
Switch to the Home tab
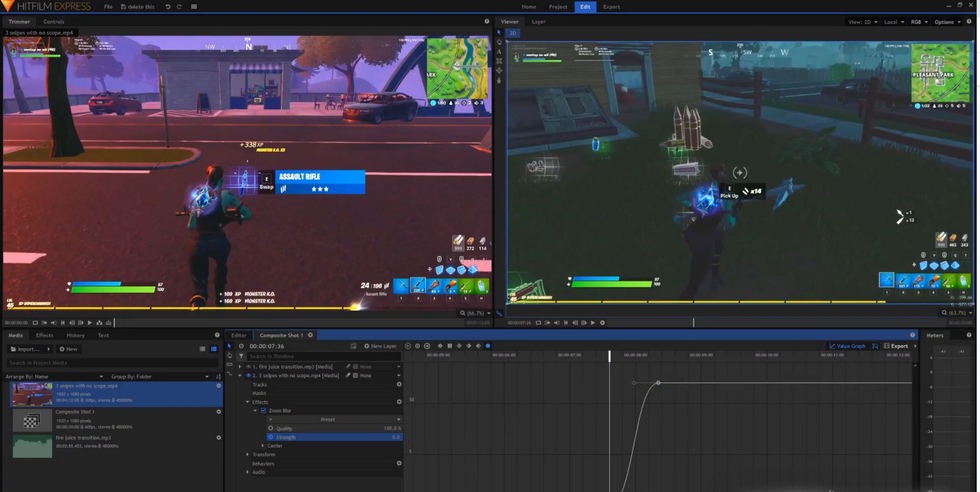(529, 7)
